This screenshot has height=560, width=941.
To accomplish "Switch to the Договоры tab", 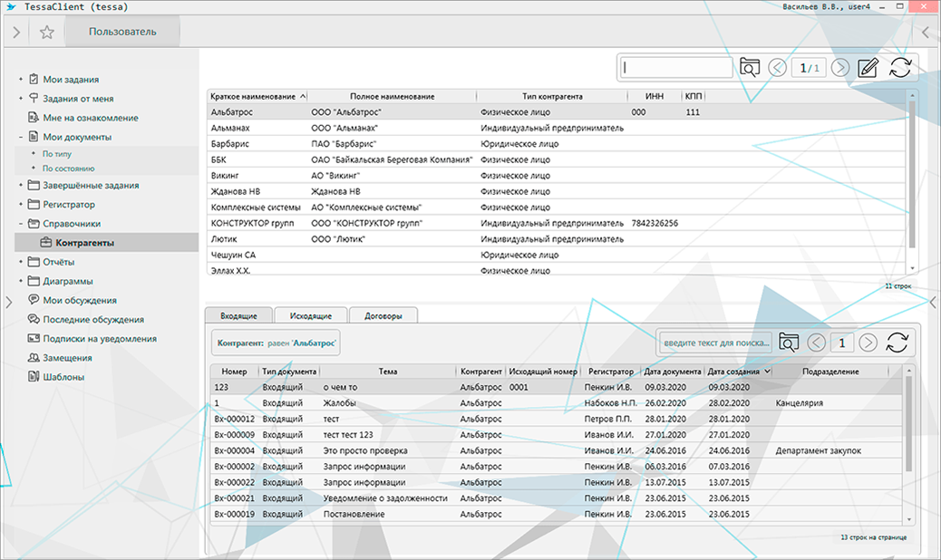I will coord(383,315).
